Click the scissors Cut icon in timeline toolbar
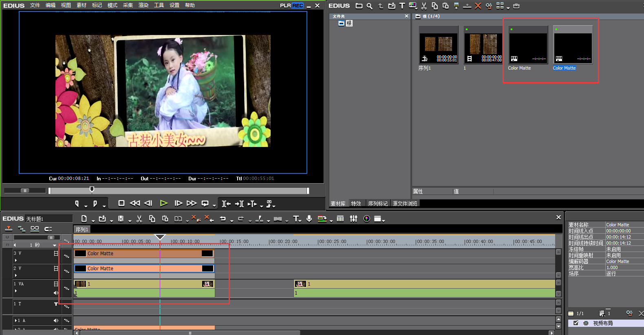644x335 pixels. click(139, 219)
